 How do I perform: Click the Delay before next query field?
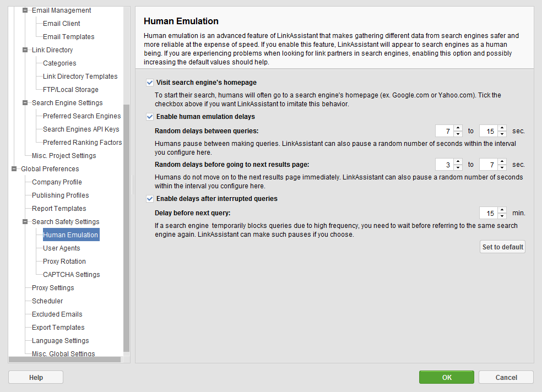pyautogui.click(x=489, y=213)
